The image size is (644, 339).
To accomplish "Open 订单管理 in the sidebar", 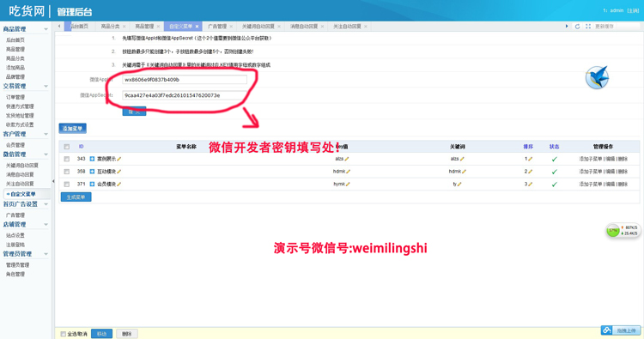I will click(x=15, y=97).
